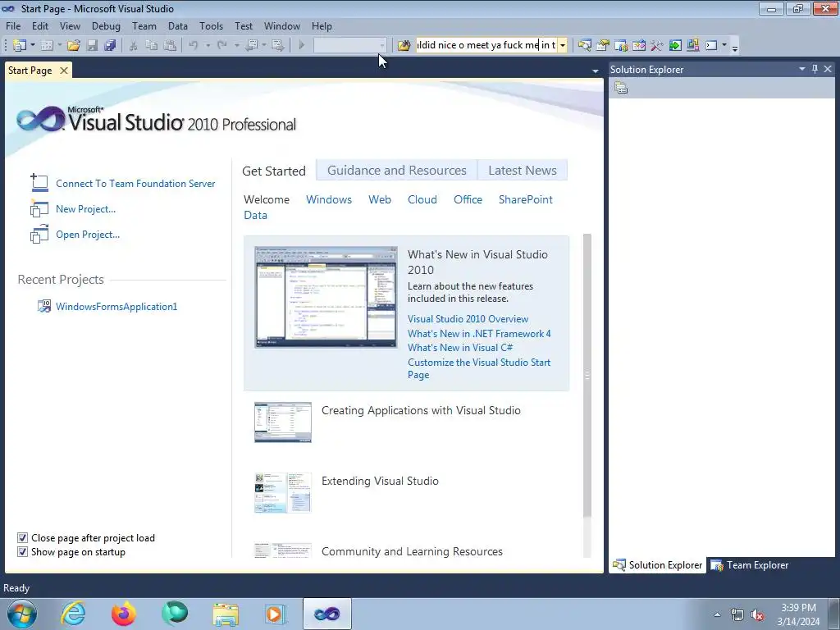Open the Toolbar Options overflow arrow
This screenshot has height=630, width=840.
[x=735, y=48]
